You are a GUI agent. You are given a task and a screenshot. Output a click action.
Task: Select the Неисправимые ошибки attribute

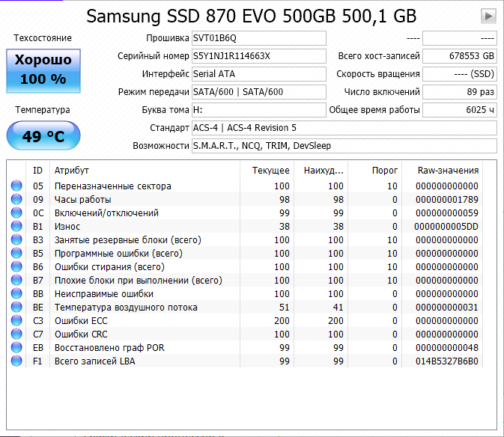(x=104, y=294)
